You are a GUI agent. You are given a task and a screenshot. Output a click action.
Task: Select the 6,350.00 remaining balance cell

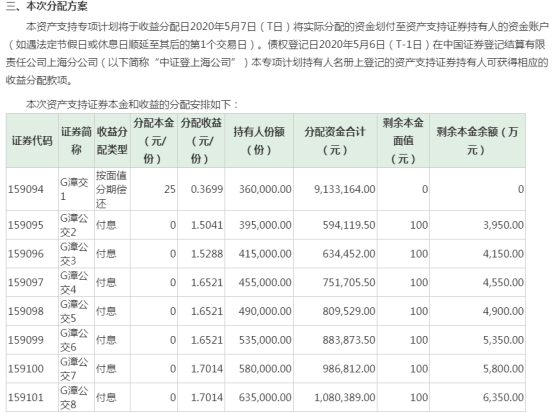[x=477, y=397]
